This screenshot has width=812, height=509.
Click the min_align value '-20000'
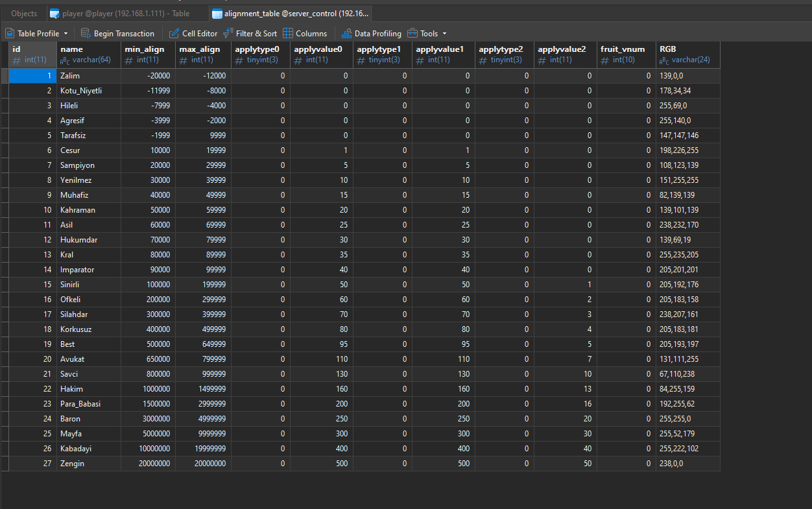148,76
